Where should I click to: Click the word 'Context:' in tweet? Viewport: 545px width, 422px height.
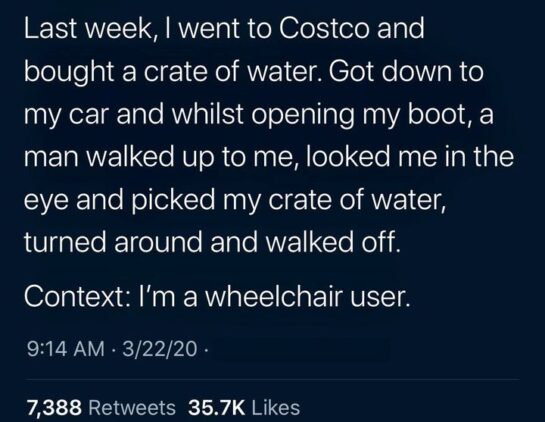click(78, 298)
